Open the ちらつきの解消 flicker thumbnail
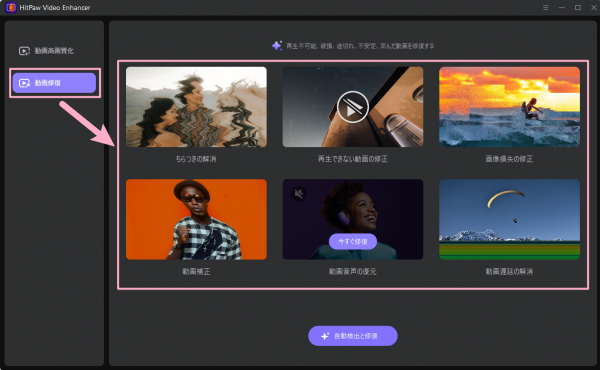The image size is (600, 370). click(196, 107)
